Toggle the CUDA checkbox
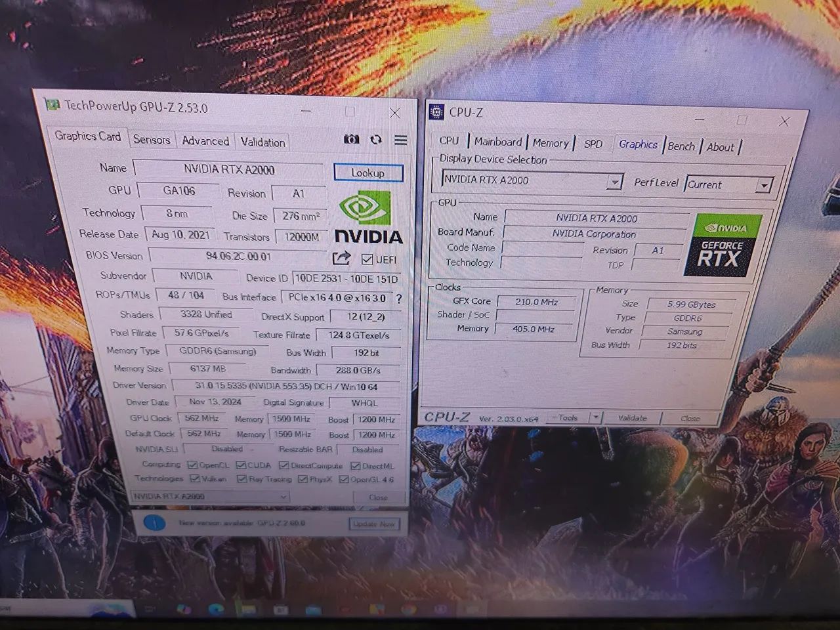The image size is (840, 630). pyautogui.click(x=240, y=465)
